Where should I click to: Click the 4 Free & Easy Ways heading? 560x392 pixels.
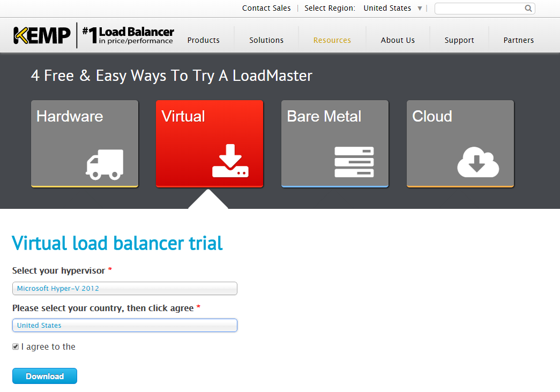(171, 76)
